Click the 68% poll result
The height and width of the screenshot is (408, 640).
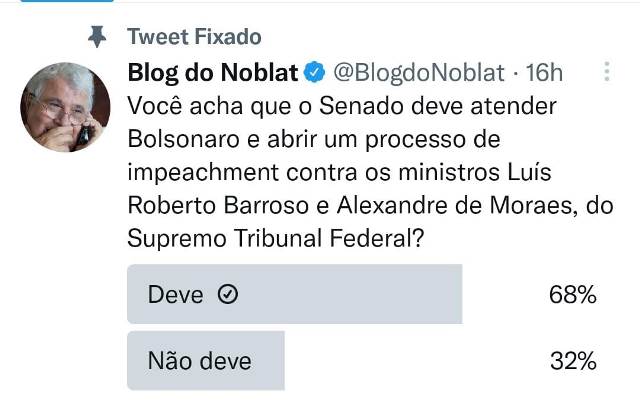[x=573, y=294]
